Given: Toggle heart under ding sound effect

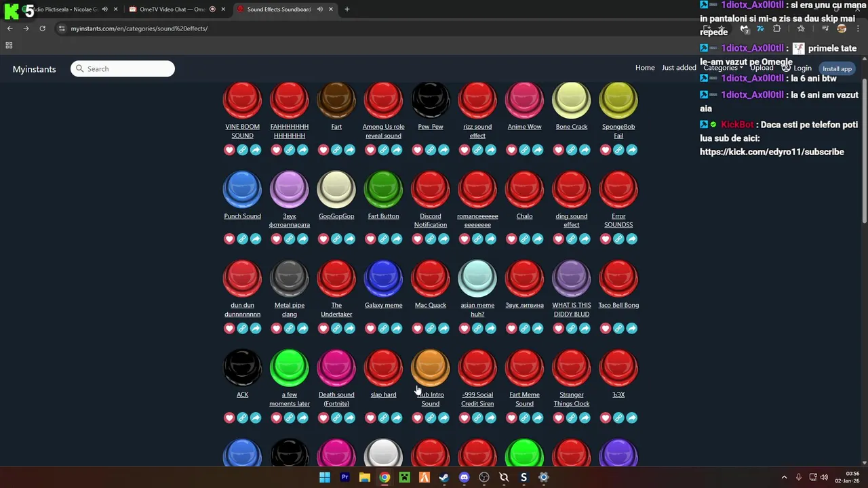Looking at the screenshot, I should point(559,239).
